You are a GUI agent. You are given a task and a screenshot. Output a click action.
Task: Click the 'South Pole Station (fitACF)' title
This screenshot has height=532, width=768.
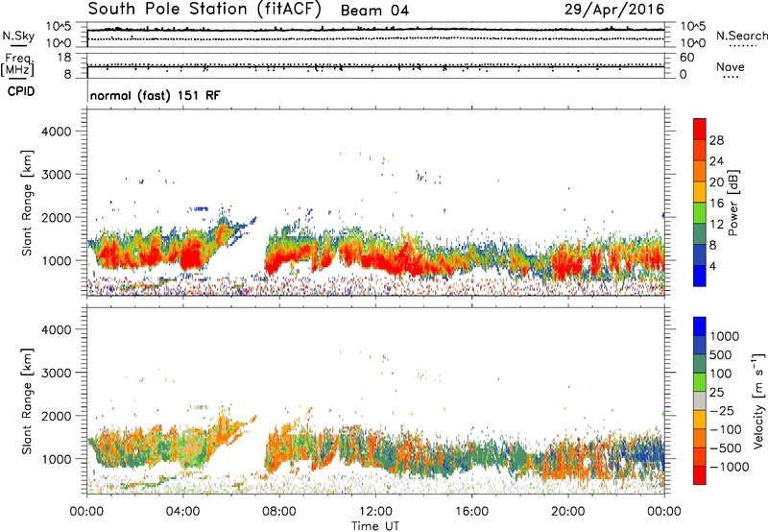coord(204,9)
